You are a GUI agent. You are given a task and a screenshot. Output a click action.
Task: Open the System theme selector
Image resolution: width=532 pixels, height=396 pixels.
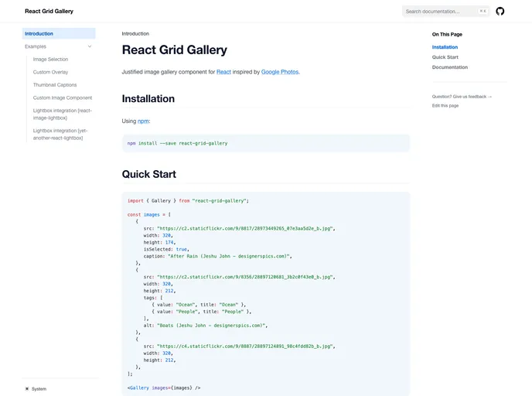[36, 389]
